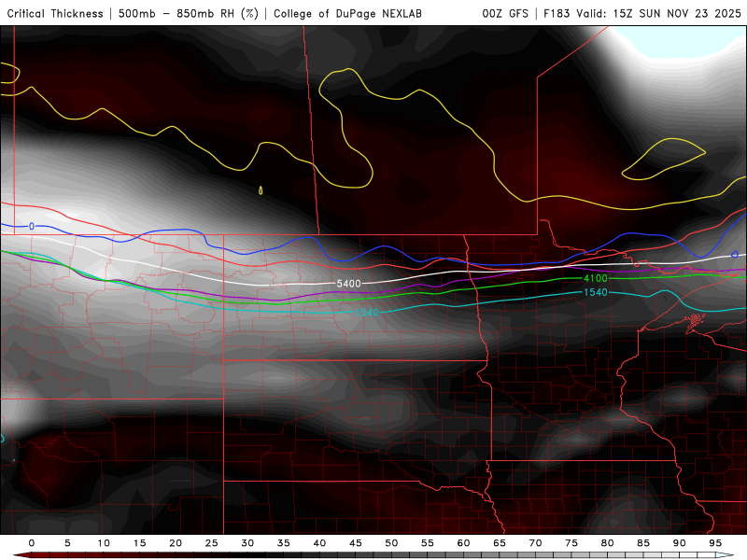Click the colorbar tick label 45
747x560 pixels.
pyautogui.click(x=356, y=543)
